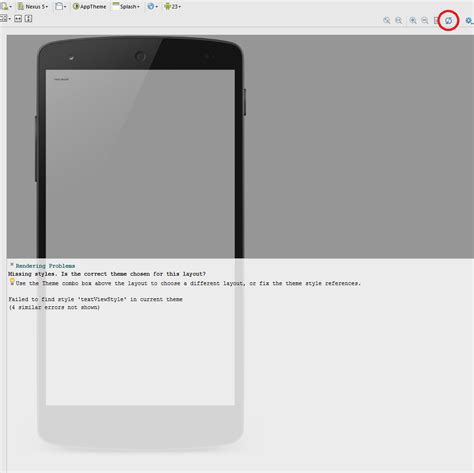474x473 pixels.
Task: Open the Splash activity dropdown
Action: pos(126,6)
